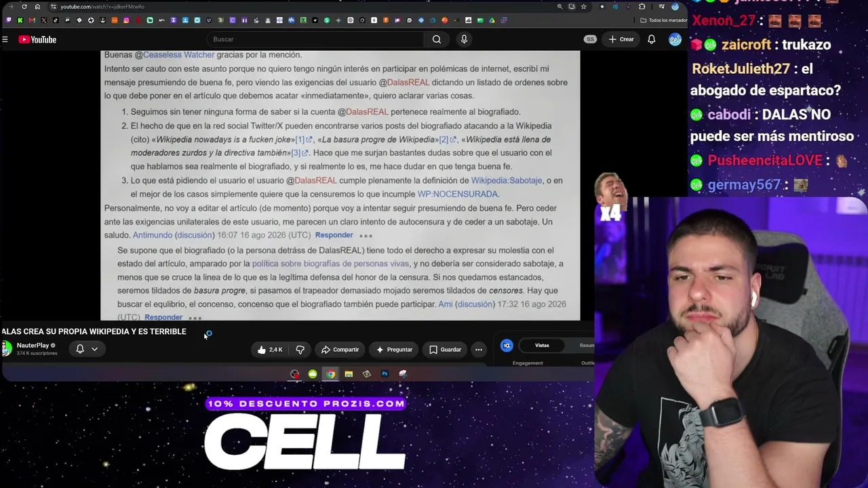
Task: Open the browser zoom magnifier icon
Action: click(559, 7)
